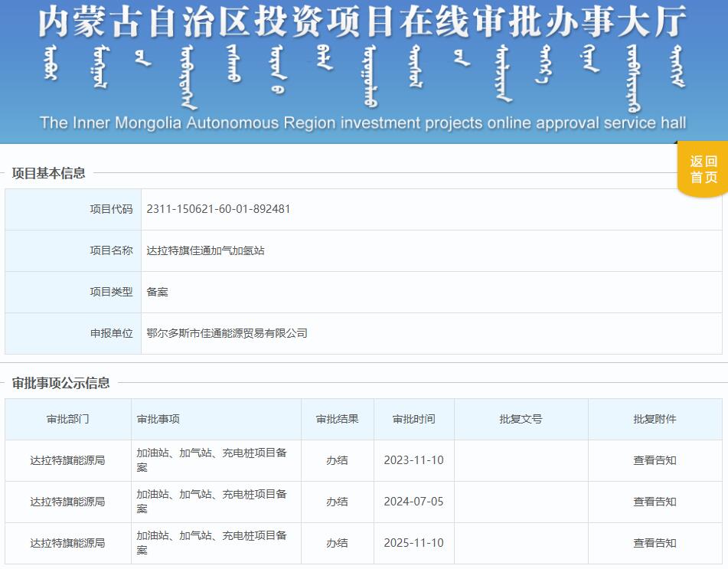Click the 审批事项 column header

(x=155, y=419)
